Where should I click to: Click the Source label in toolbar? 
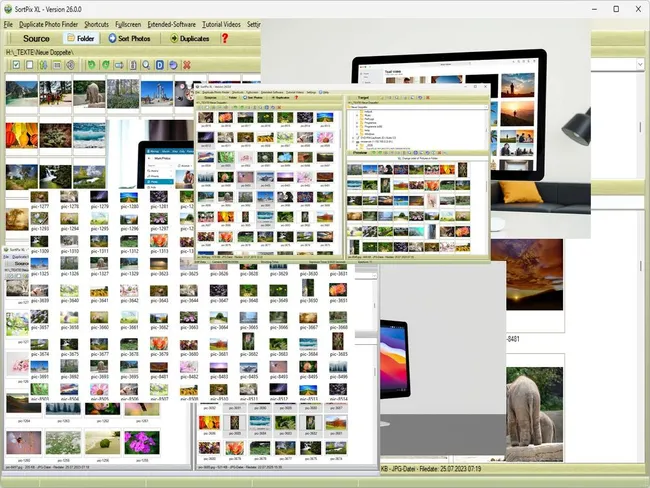[x=36, y=39]
